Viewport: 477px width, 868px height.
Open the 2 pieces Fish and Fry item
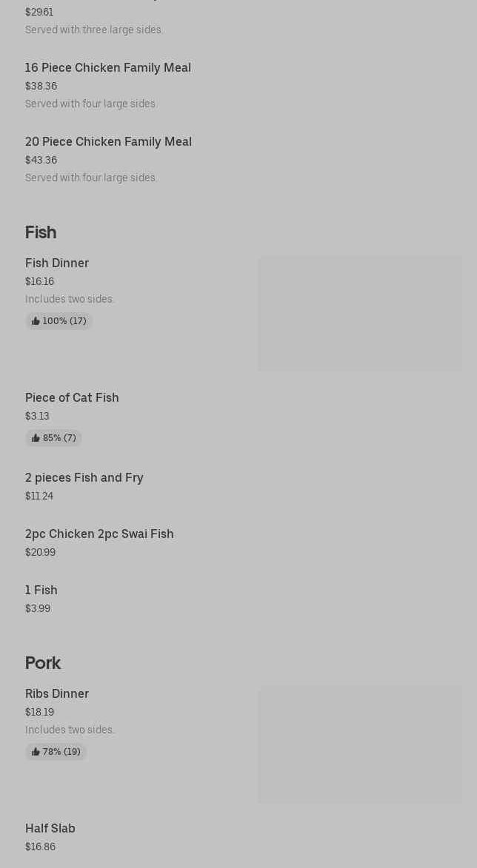[84, 478]
